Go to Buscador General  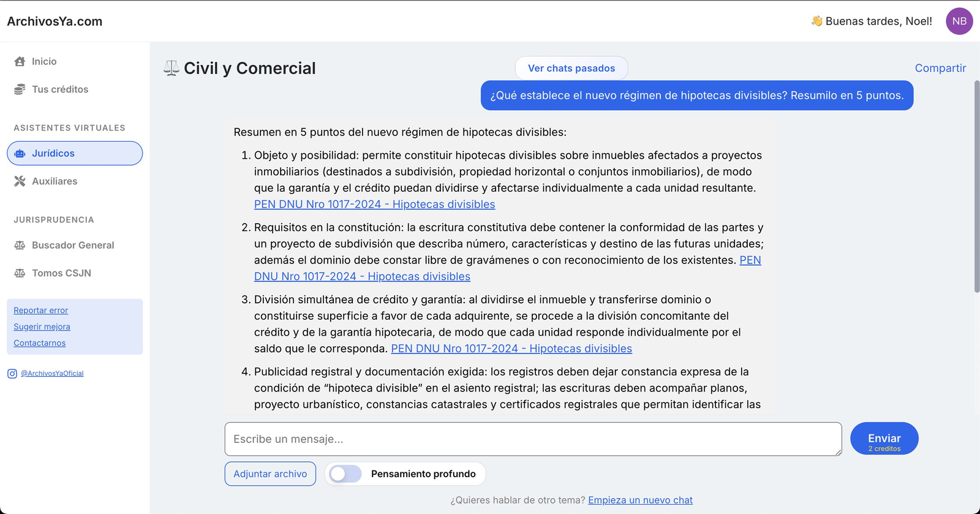point(73,246)
